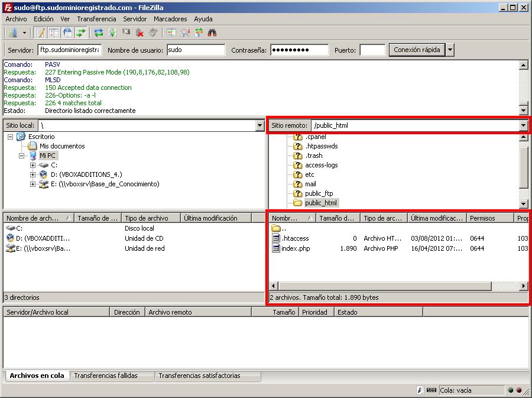This screenshot has width=532, height=398.
Task: Open the Site Manager dropdown arrow
Action: [24, 33]
